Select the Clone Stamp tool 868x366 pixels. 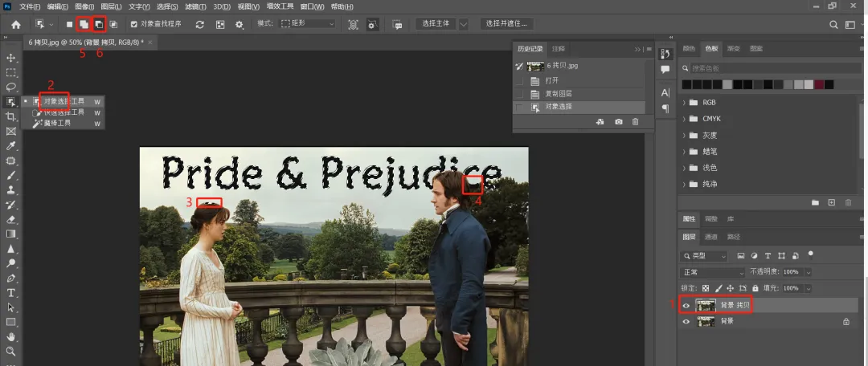10,189
